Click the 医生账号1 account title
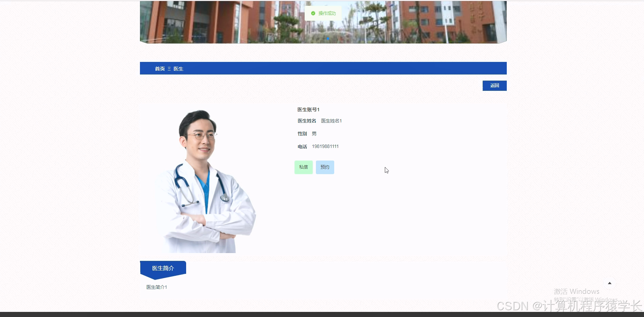Screen dimensions: 644x317 [x=308, y=110]
